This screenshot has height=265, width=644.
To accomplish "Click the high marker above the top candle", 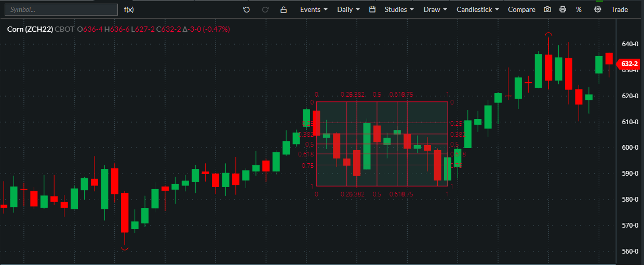I will [x=548, y=35].
